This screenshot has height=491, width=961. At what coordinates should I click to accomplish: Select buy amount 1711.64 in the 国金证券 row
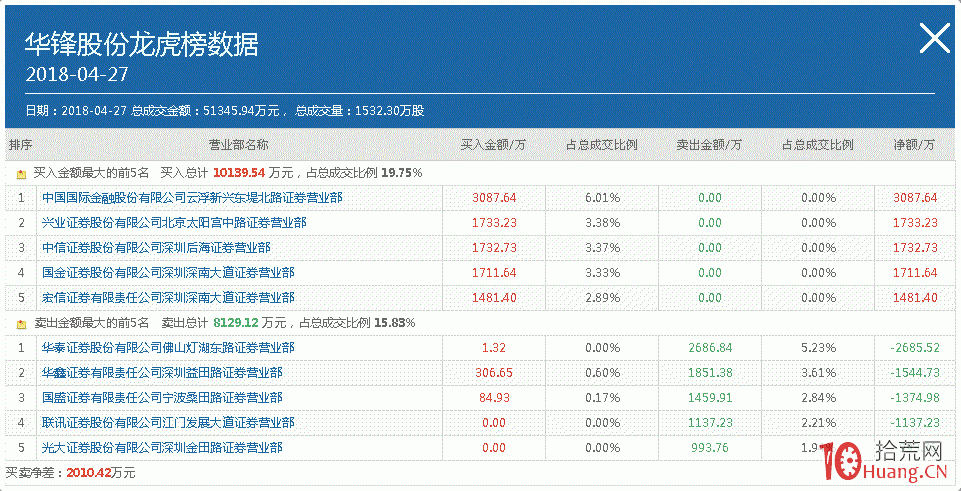[495, 273]
